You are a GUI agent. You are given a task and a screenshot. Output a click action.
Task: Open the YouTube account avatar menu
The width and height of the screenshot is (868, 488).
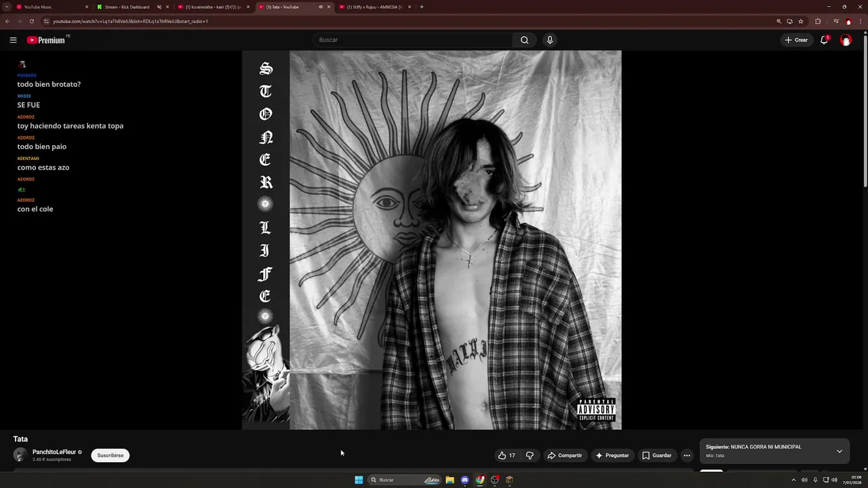846,40
